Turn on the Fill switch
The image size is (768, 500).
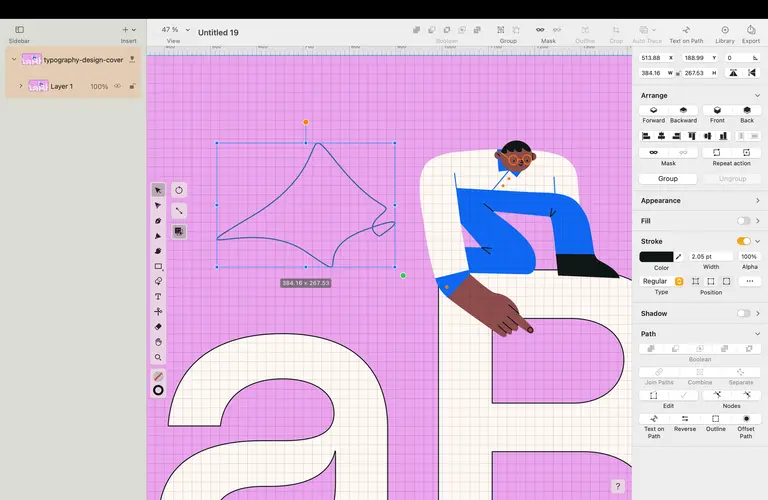click(744, 221)
